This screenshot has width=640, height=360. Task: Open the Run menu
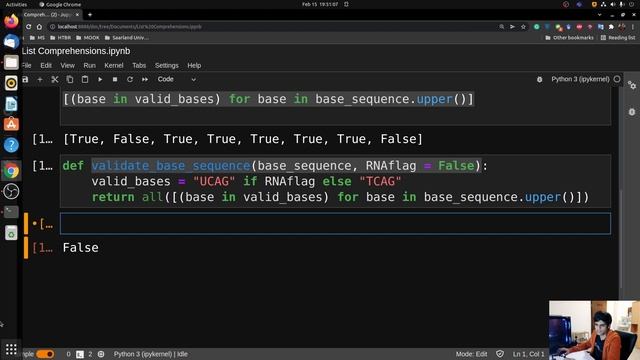pyautogui.click(x=89, y=65)
